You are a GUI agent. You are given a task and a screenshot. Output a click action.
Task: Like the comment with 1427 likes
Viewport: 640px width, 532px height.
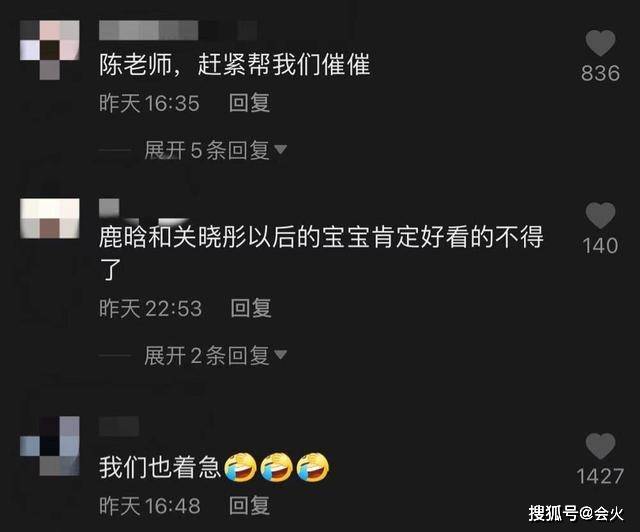[x=600, y=446]
